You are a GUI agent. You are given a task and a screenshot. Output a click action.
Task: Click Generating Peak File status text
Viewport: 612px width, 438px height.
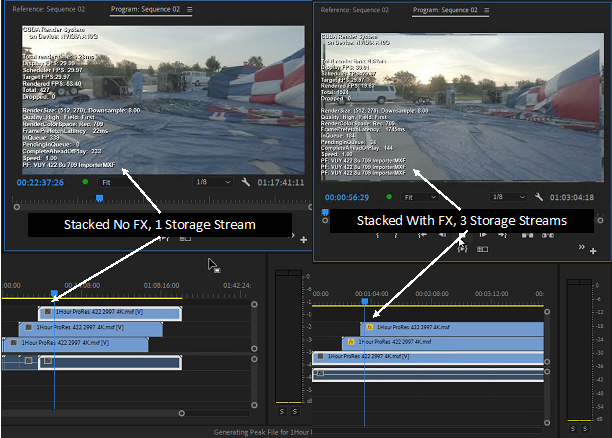pyautogui.click(x=262, y=432)
